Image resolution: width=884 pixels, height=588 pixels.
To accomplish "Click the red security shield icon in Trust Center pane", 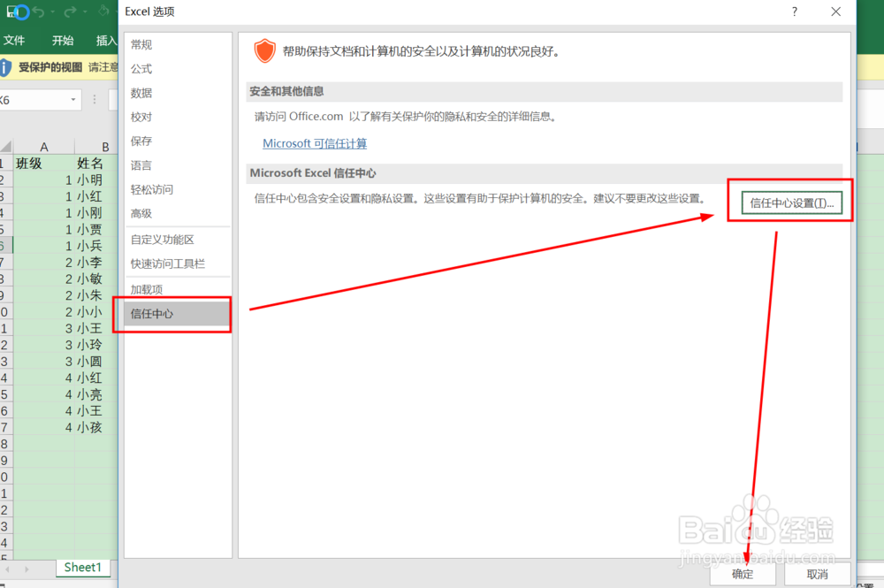I will tap(264, 50).
